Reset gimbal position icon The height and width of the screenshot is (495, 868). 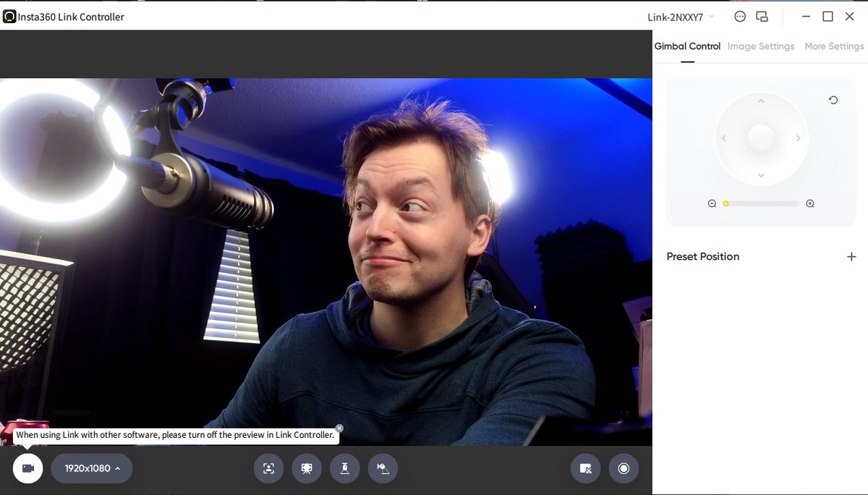833,100
